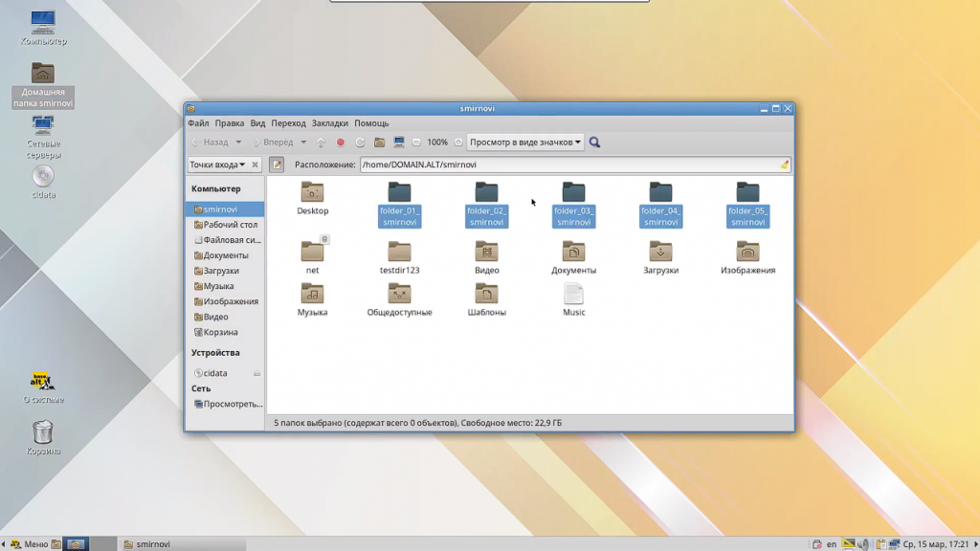The height and width of the screenshot is (551, 980).
Task: Open Просмотр в виде значков view dropdown
Action: (525, 143)
